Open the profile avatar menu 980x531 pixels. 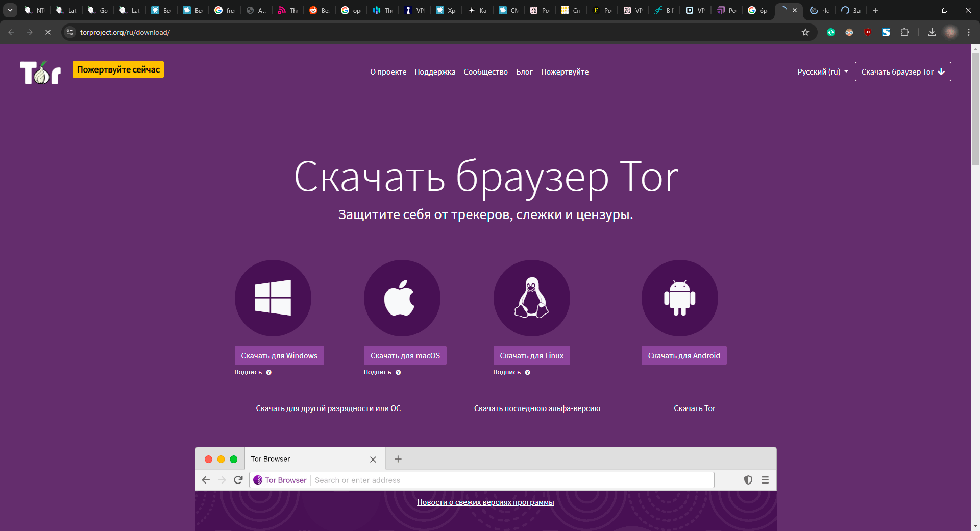tap(950, 32)
